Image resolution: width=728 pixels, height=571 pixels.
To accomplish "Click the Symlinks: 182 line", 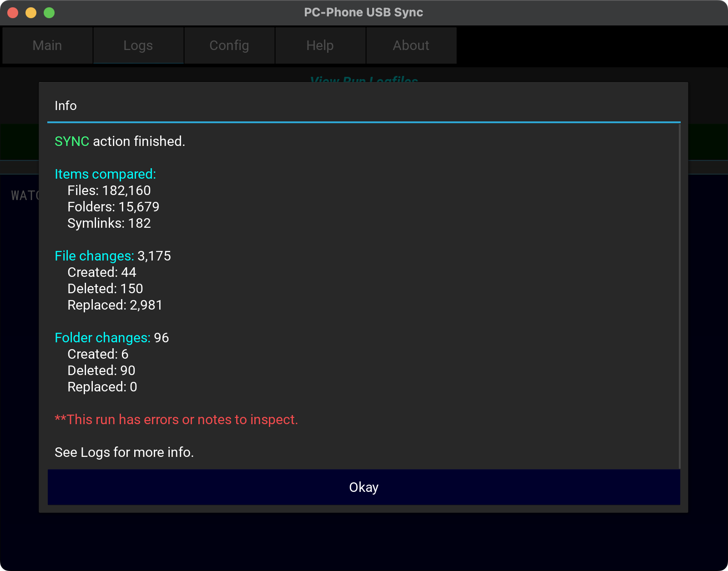I will [109, 223].
